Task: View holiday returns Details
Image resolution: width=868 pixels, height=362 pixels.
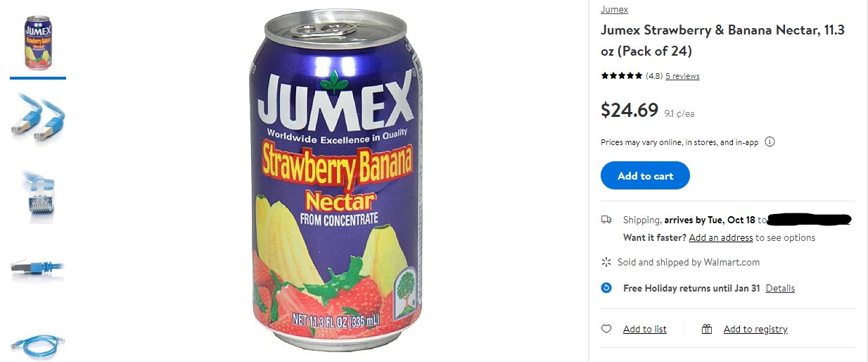Action: (780, 288)
